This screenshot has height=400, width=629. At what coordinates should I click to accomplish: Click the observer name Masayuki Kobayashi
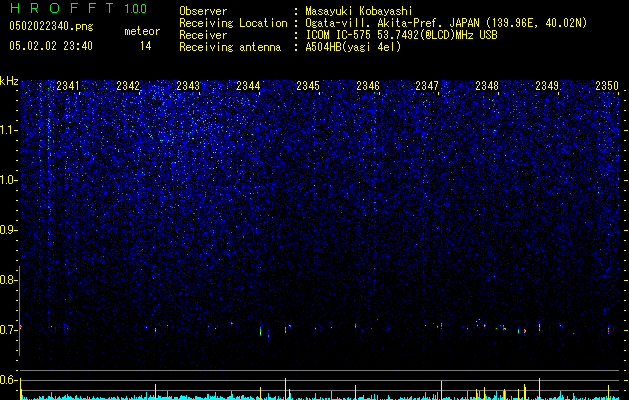(x=359, y=11)
